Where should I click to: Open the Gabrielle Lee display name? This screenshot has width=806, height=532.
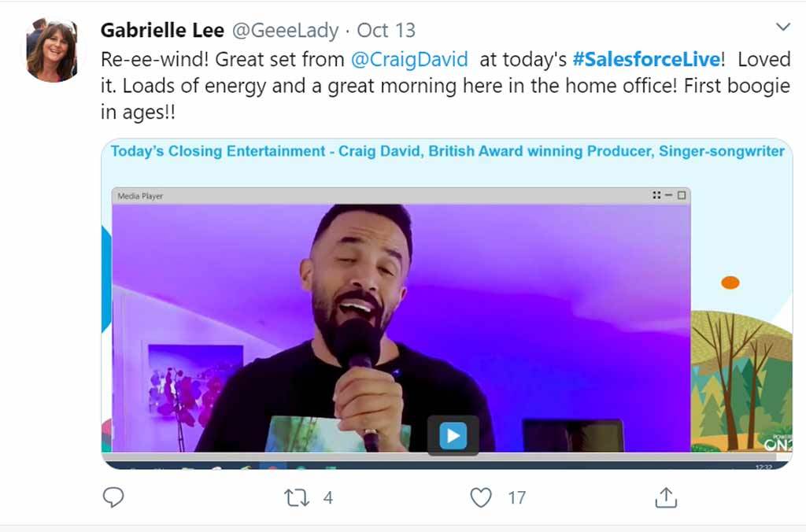click(x=162, y=31)
